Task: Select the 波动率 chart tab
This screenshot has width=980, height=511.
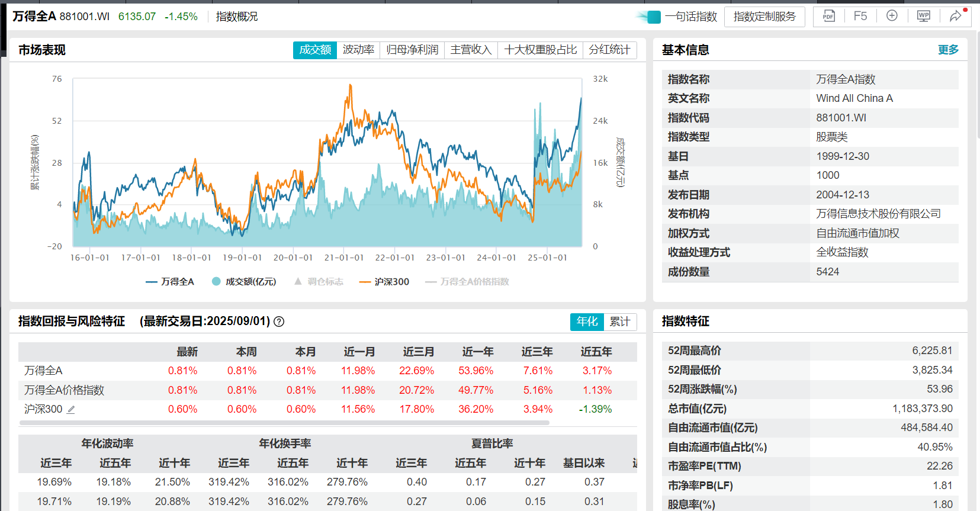Action: tap(358, 50)
